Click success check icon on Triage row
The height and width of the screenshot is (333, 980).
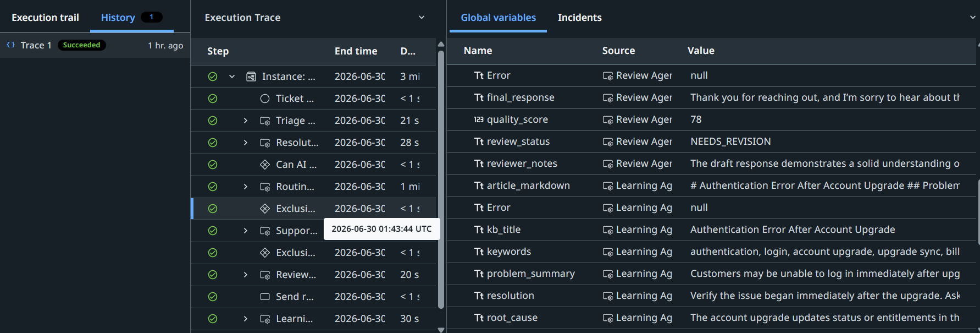[x=213, y=121]
